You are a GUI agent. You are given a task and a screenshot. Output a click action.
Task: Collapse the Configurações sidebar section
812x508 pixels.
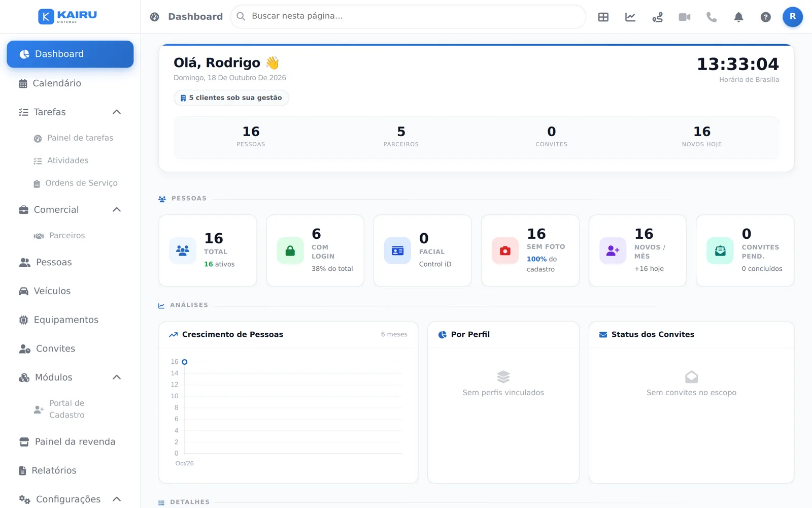point(117,499)
